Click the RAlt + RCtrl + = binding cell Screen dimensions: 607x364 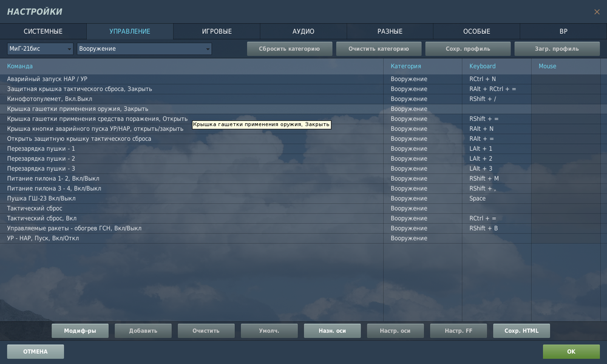click(497, 89)
